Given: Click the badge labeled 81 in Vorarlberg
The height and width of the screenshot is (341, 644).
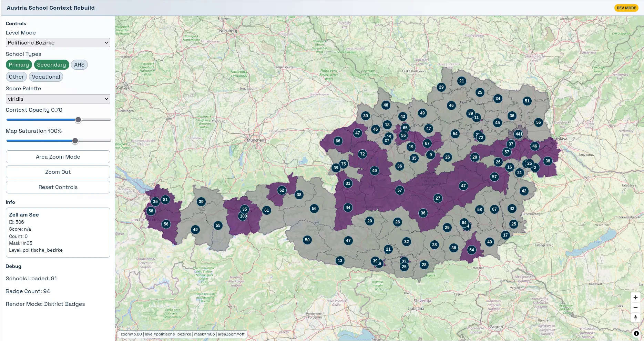Looking at the screenshot, I should (x=165, y=199).
